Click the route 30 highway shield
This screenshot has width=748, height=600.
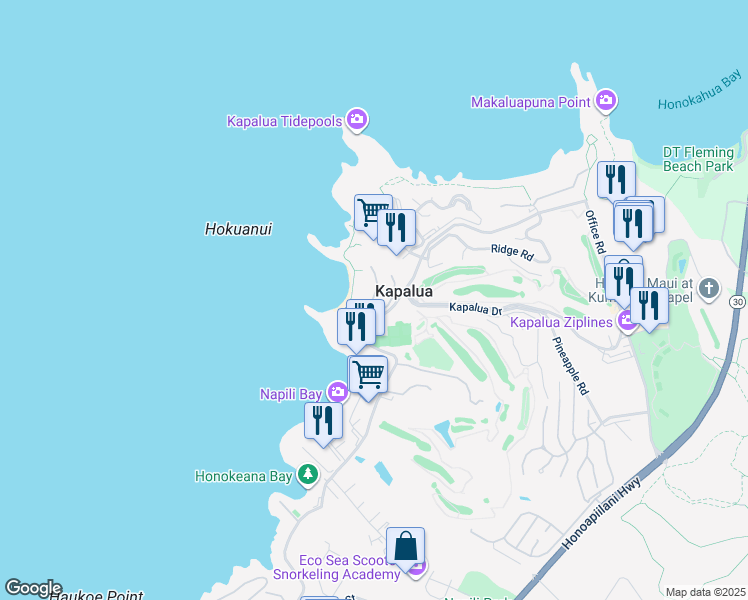point(738,302)
